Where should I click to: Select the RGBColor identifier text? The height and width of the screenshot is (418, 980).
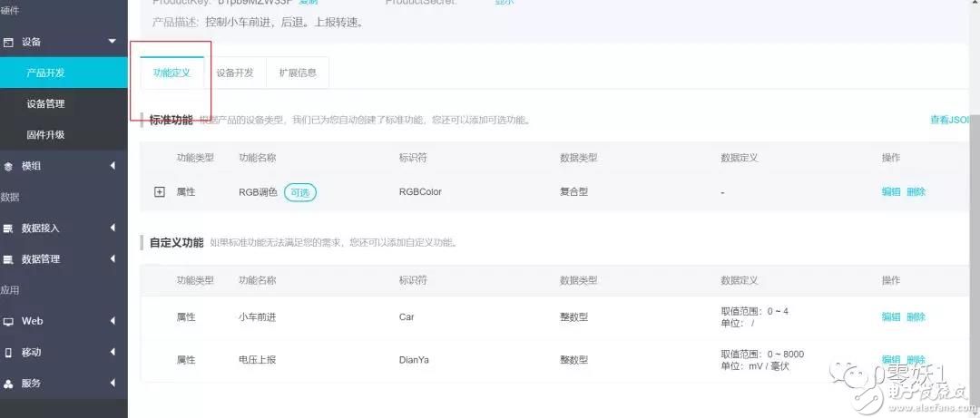click(420, 192)
